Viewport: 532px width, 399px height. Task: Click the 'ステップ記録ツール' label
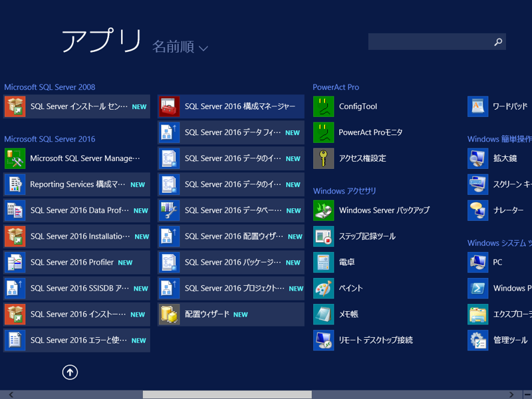click(x=367, y=236)
